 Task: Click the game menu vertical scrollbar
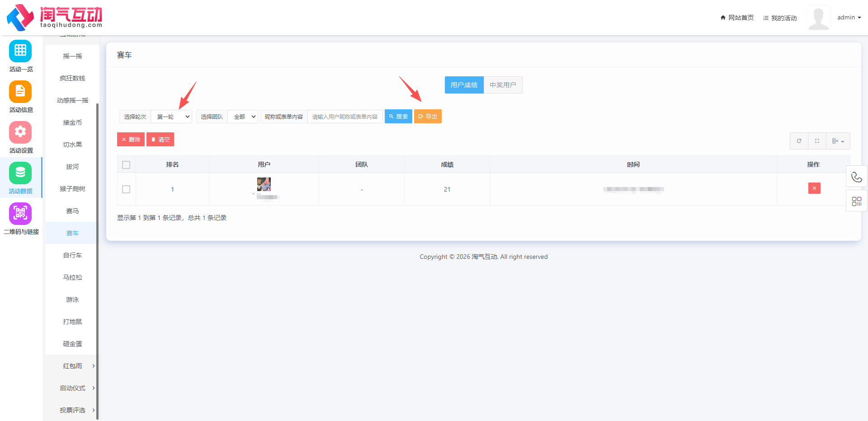pyautogui.click(x=97, y=261)
